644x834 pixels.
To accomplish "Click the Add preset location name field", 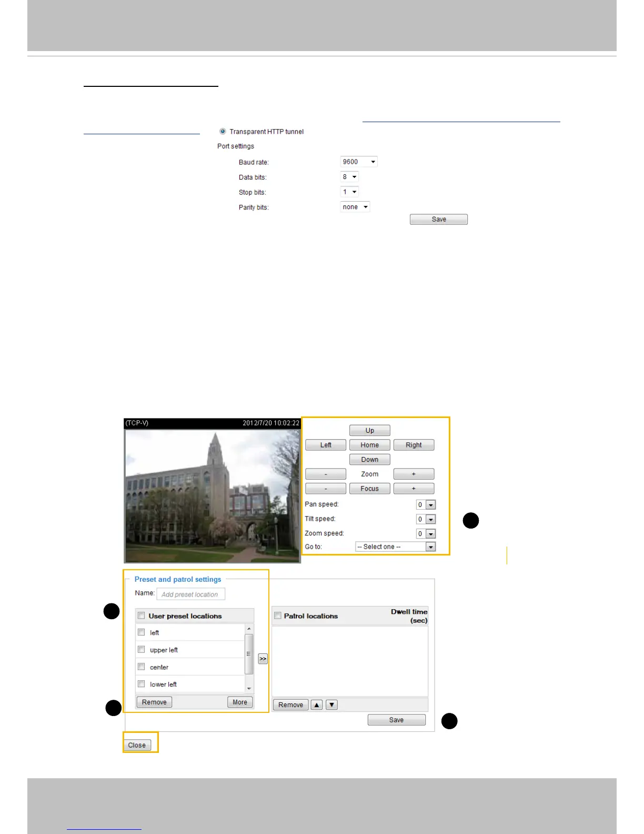I will pos(191,594).
